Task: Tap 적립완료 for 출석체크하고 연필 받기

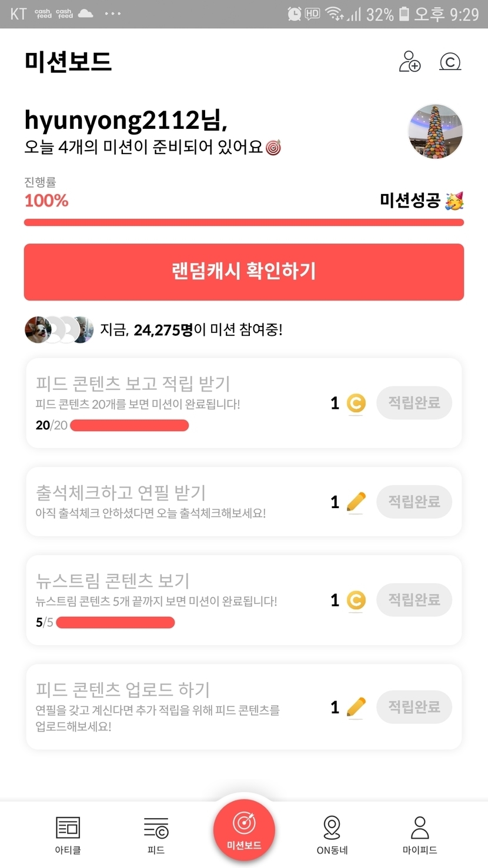Action: click(x=414, y=502)
